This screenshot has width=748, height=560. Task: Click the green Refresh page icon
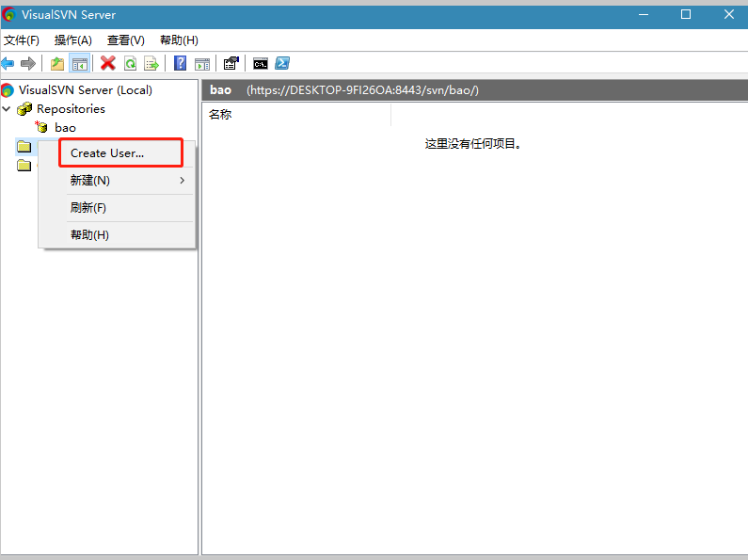tap(130, 63)
